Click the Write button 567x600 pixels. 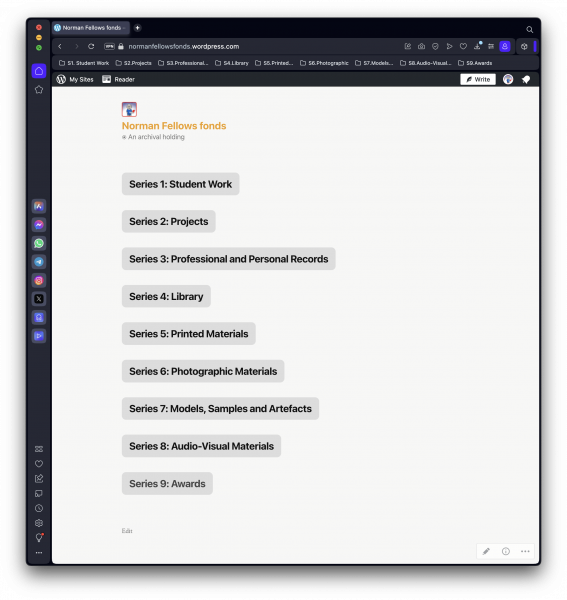[478, 79]
